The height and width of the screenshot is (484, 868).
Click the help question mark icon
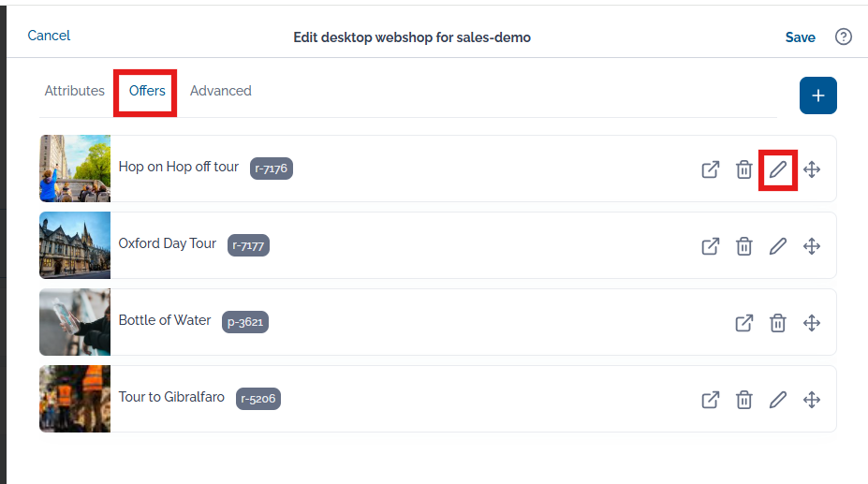point(843,37)
